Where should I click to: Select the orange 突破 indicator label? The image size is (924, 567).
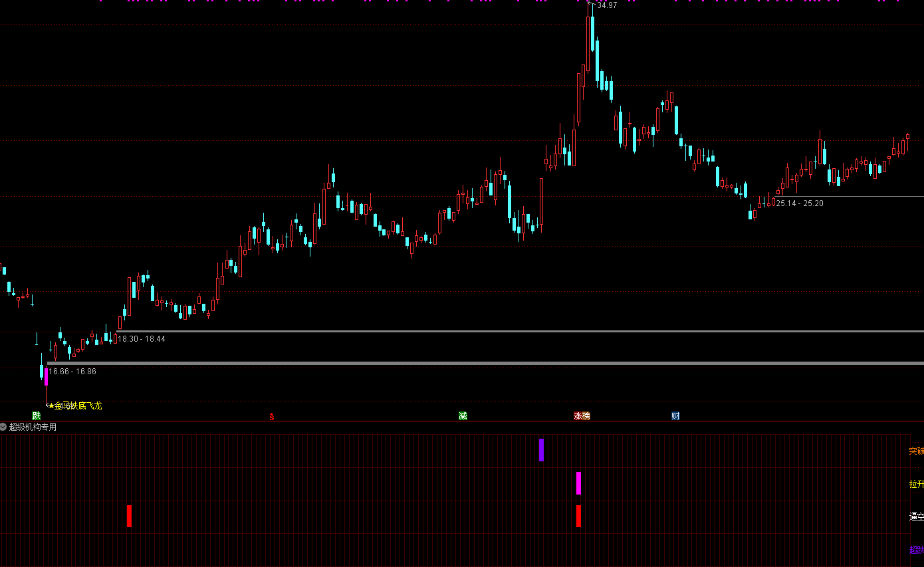click(916, 451)
